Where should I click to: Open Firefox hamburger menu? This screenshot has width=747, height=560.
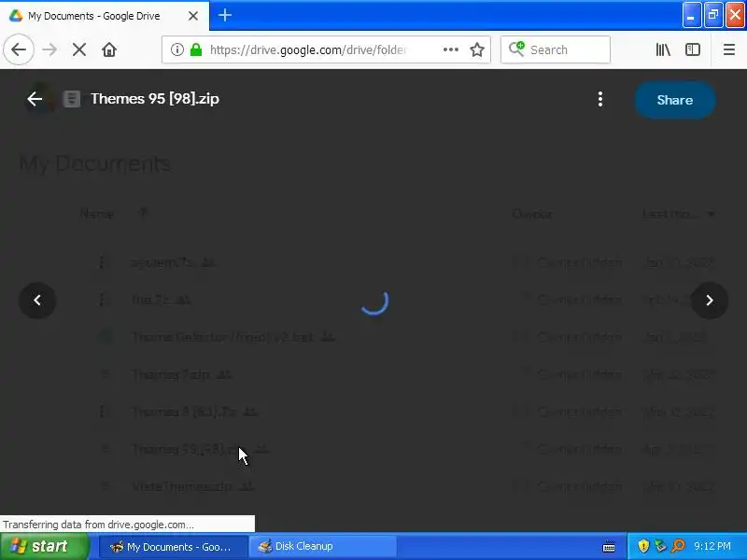[729, 49]
